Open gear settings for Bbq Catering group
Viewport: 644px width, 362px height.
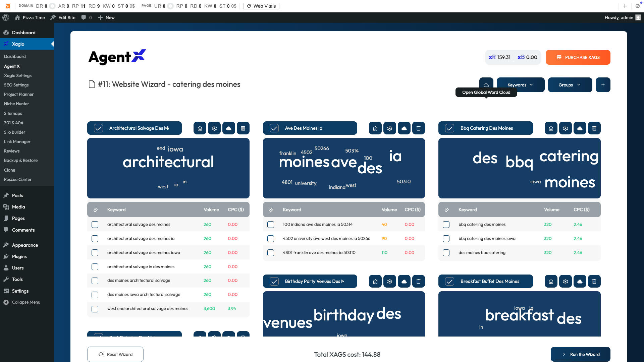point(566,128)
